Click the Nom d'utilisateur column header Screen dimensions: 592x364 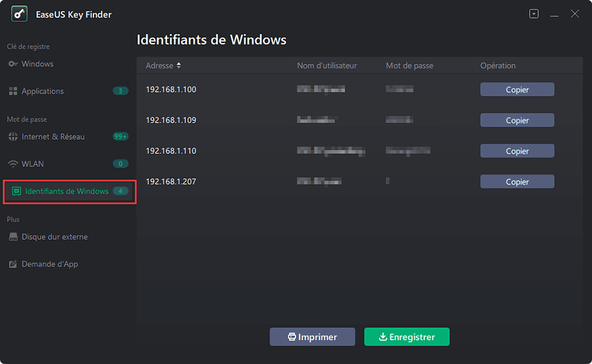point(327,65)
